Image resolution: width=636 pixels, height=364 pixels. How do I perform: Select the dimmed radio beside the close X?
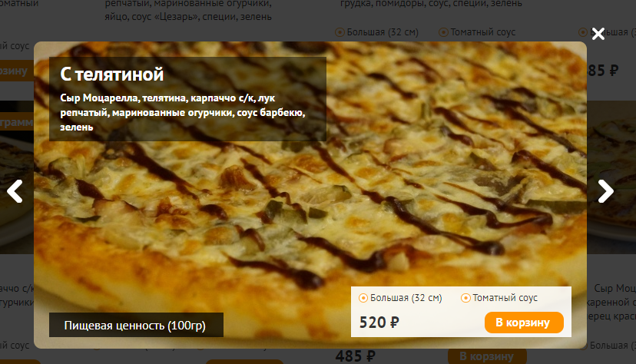click(583, 32)
